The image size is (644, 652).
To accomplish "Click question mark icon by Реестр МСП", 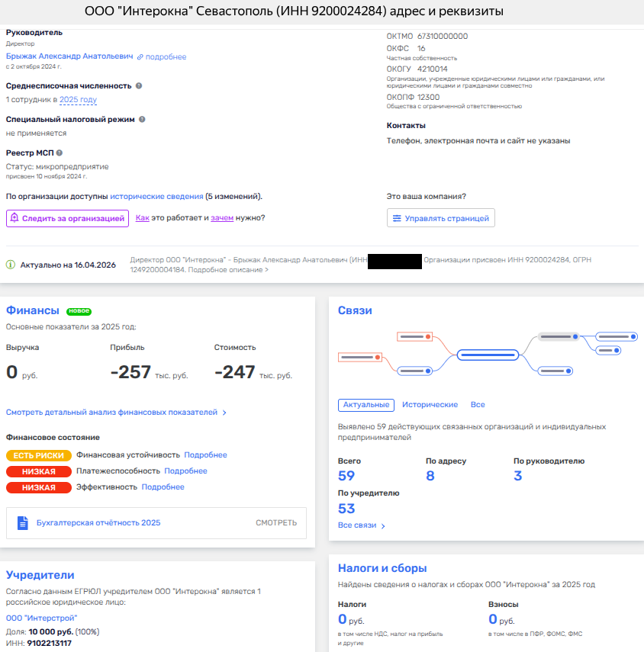I will [60, 153].
